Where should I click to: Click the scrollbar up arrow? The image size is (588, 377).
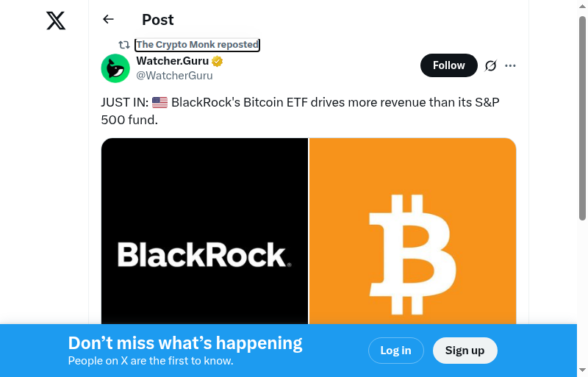point(582,6)
